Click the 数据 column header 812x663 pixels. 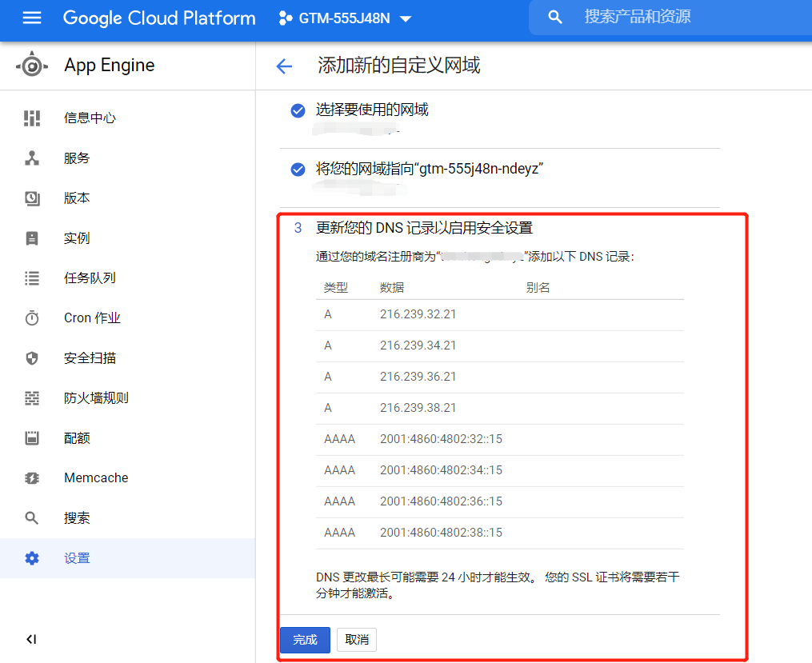pyautogui.click(x=391, y=288)
